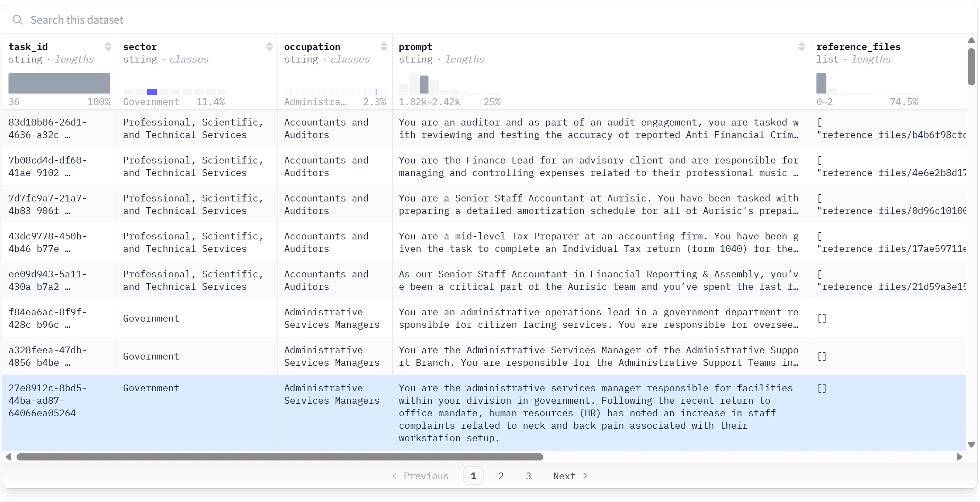980x502 pixels.
Task: Go to page 3 of results
Action: [x=528, y=476]
